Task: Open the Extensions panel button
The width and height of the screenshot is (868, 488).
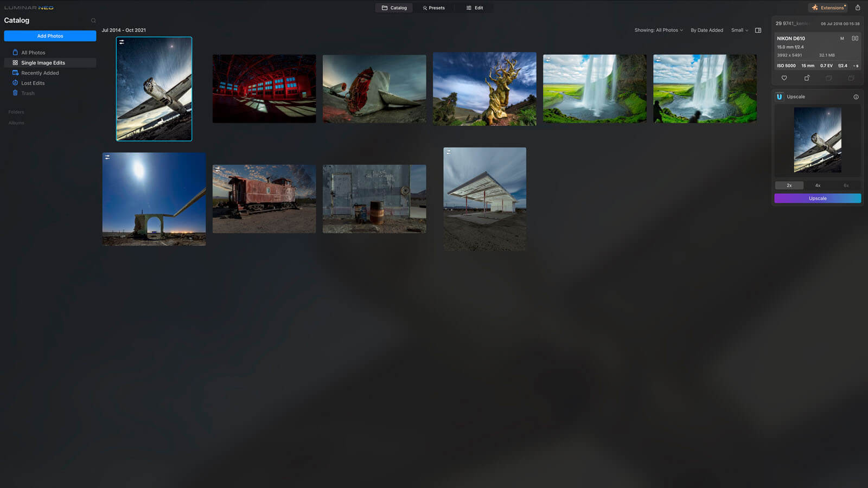Action: click(x=828, y=8)
